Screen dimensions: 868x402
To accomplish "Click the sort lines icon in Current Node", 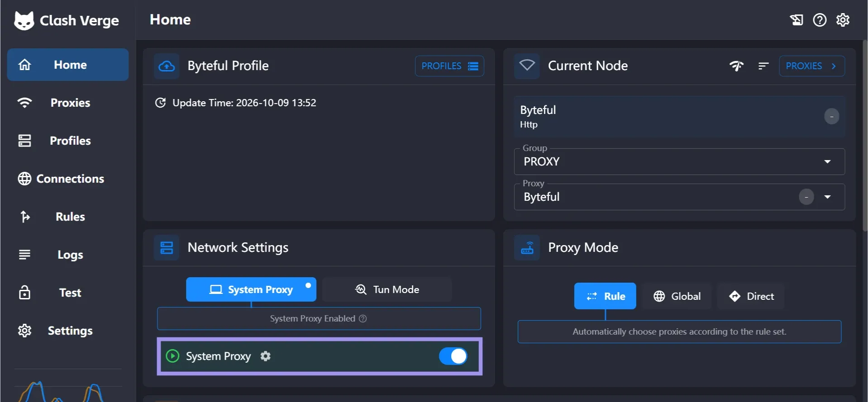I will tap(763, 66).
